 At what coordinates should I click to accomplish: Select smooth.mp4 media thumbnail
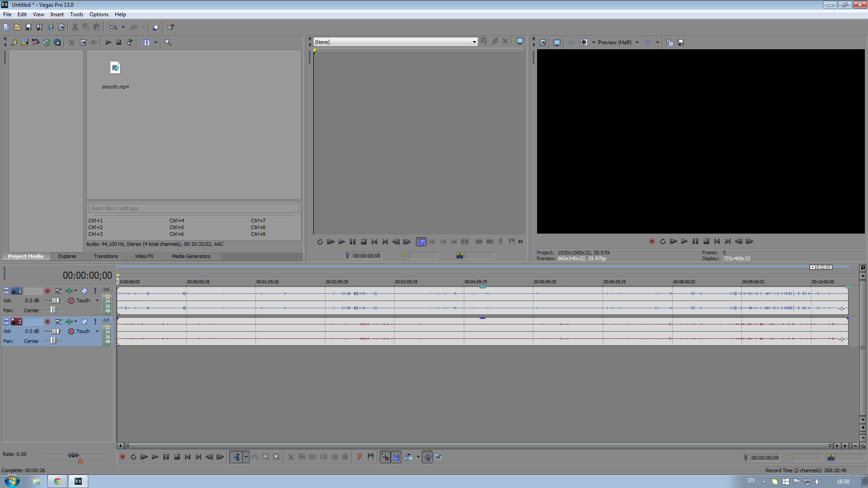[x=115, y=68]
